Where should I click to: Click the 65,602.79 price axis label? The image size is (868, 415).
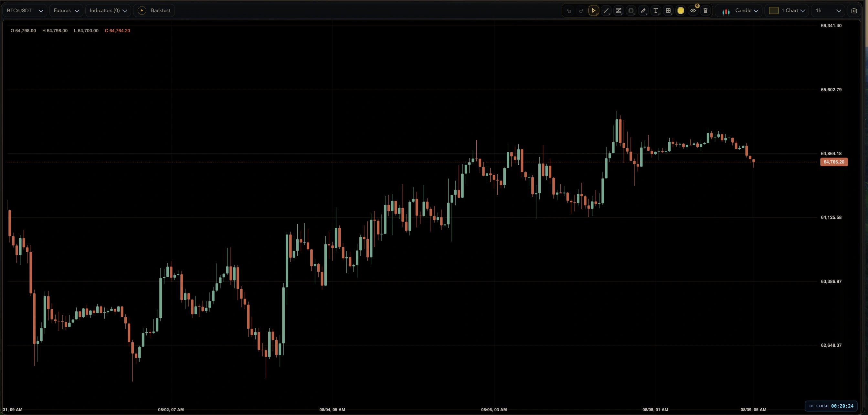tap(831, 90)
